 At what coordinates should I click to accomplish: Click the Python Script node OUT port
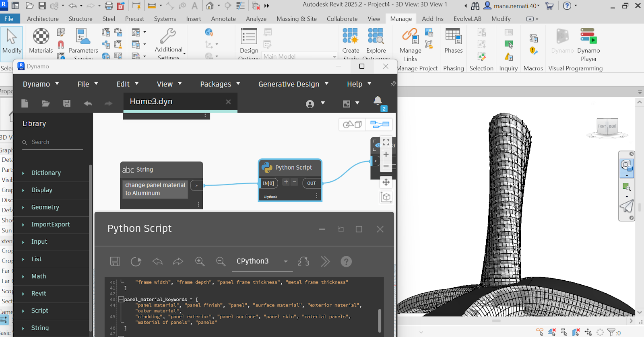pos(312,183)
